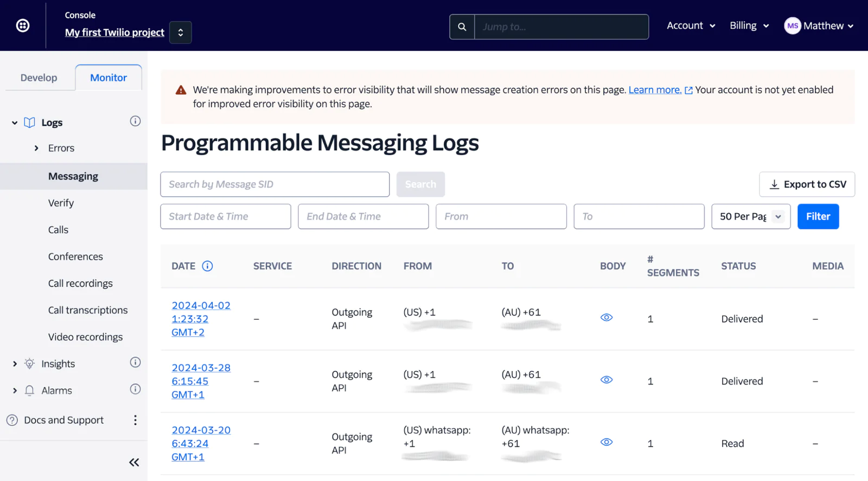Screen dimensions: 868x481
Task: Open Call transcriptions in sidebar
Action: point(88,310)
